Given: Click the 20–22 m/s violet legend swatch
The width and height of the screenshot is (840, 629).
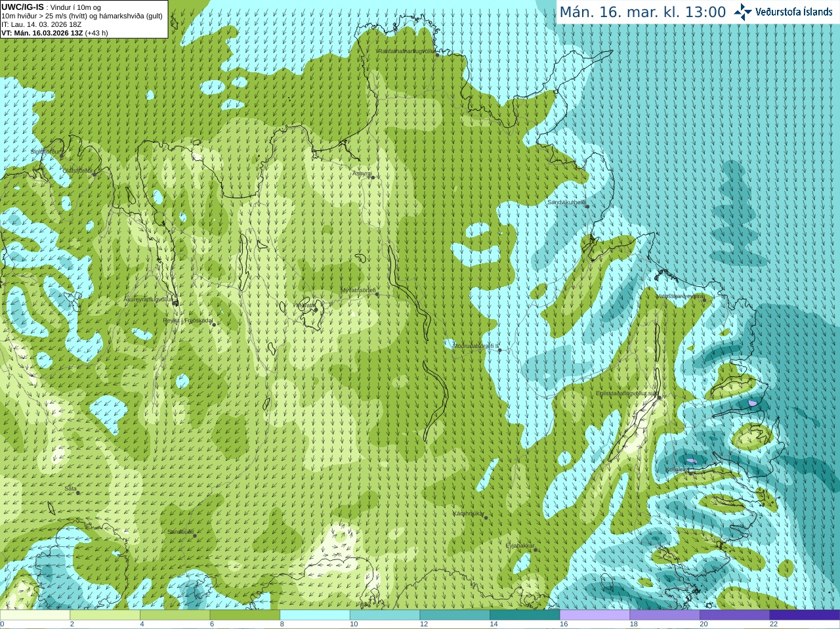Looking at the screenshot, I should [735, 615].
